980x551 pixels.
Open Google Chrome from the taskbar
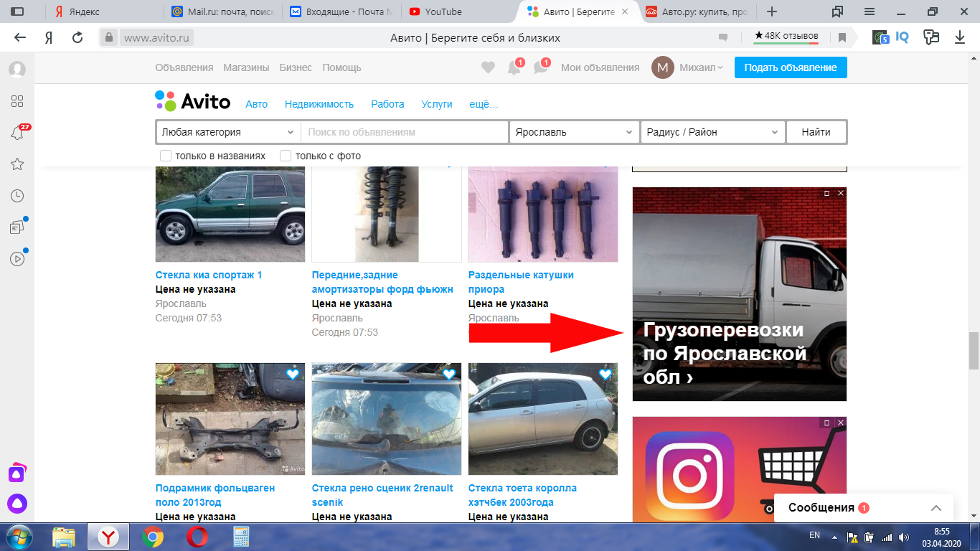tap(152, 537)
